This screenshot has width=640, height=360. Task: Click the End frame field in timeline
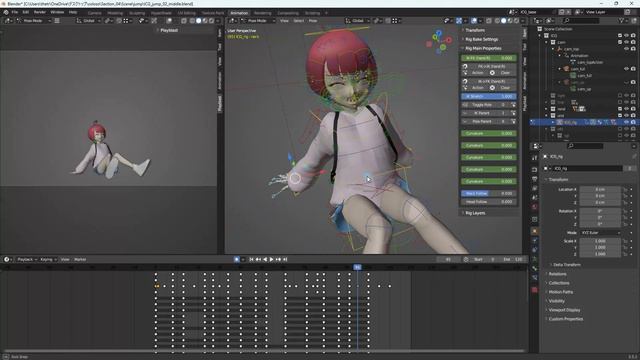pos(513,260)
